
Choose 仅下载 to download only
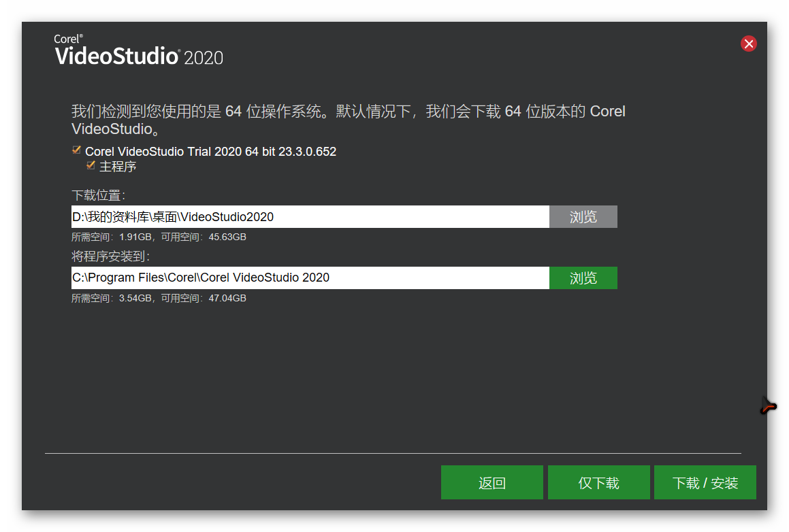coord(599,482)
